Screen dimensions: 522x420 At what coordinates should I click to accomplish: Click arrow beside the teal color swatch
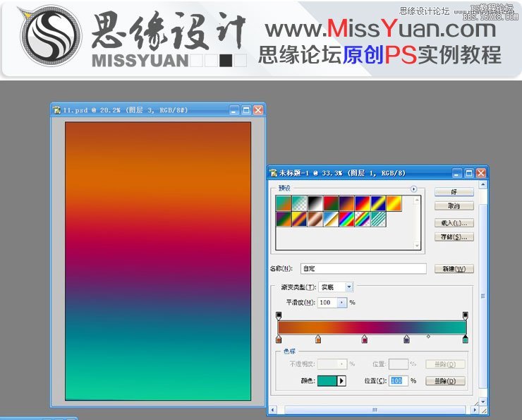click(x=341, y=380)
